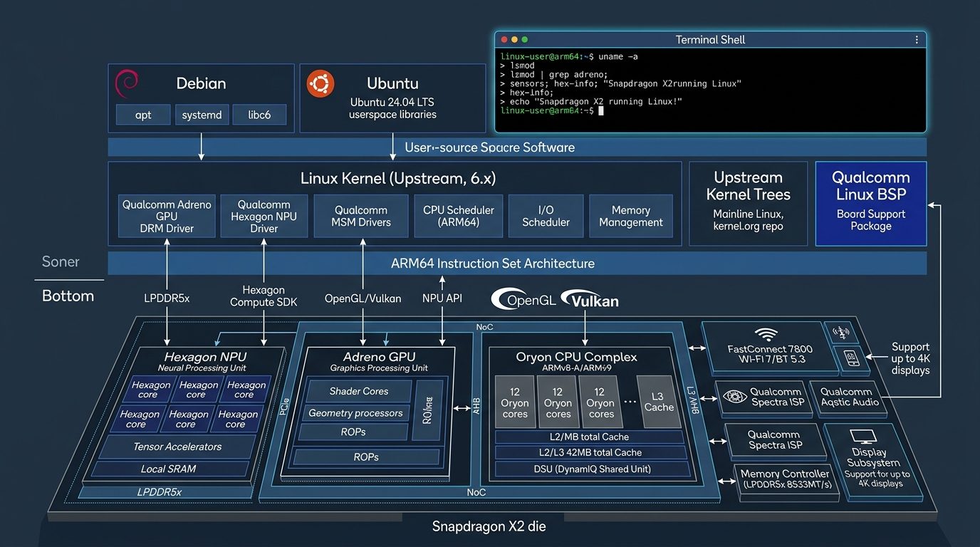Viewport: 980px width, 547px height.
Task: Click the smartphone icon tile
Action: (x=850, y=359)
